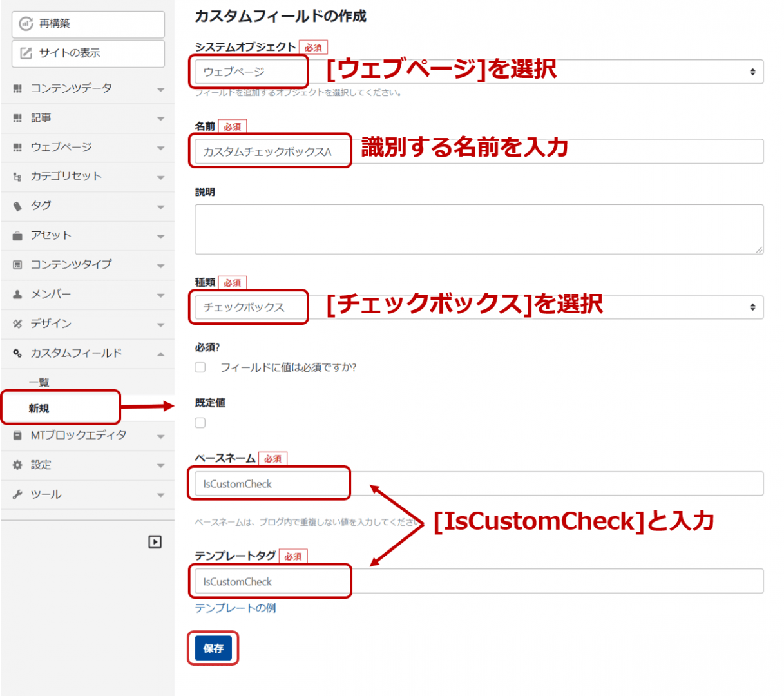Click the カスタムフィールド gears icon
The image size is (784, 696).
[17, 353]
